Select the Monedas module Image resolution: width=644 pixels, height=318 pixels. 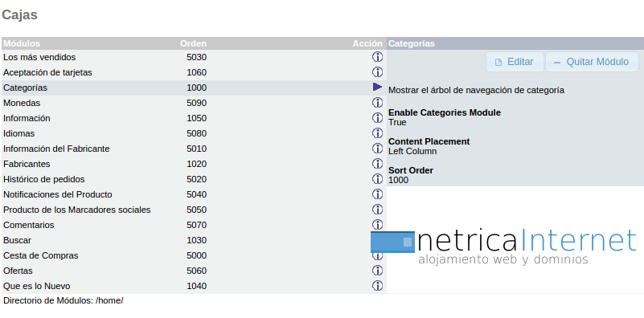pos(22,103)
